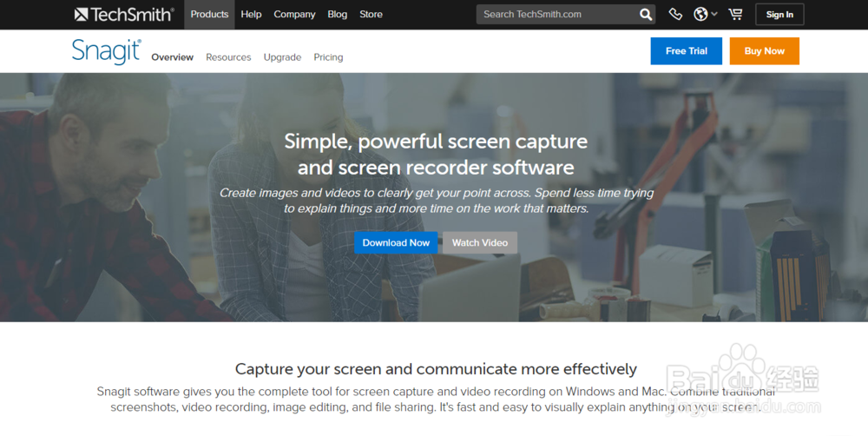Select the Resources tab
Screen dimensions: 868x436
pyautogui.click(x=228, y=57)
